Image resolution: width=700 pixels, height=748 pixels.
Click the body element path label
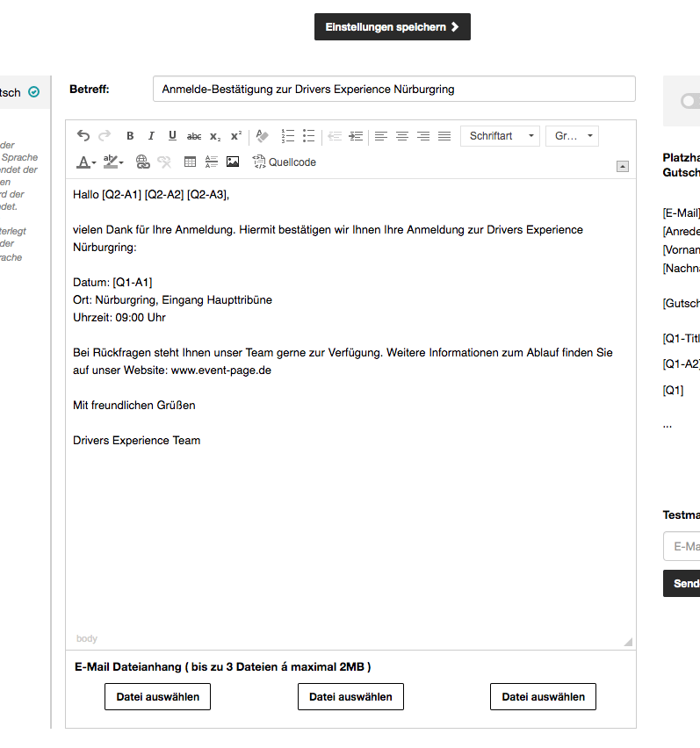87,638
